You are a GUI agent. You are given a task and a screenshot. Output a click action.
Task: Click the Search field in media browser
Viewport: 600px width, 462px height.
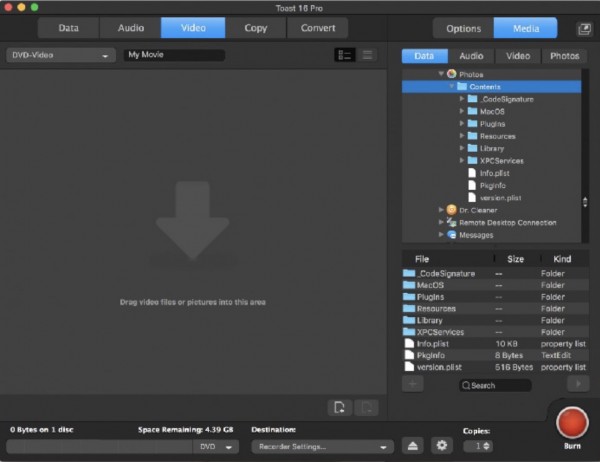495,385
